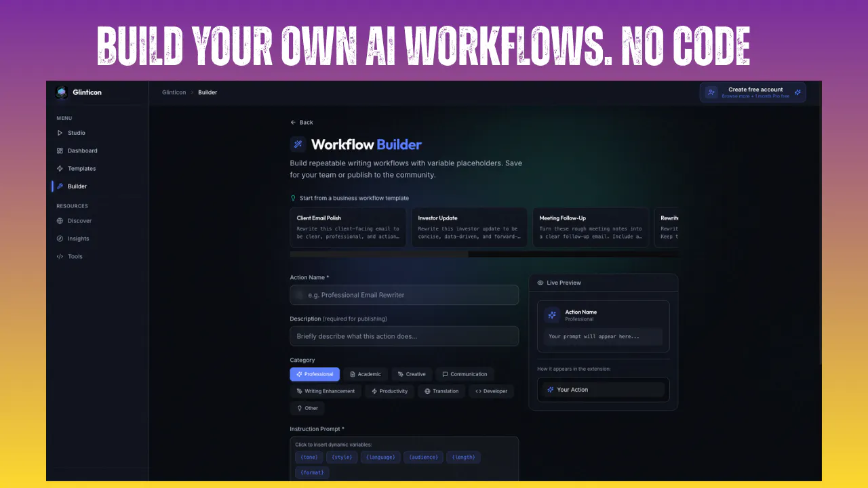868x488 pixels.
Task: Focus the Description input field
Action: pyautogui.click(x=404, y=336)
